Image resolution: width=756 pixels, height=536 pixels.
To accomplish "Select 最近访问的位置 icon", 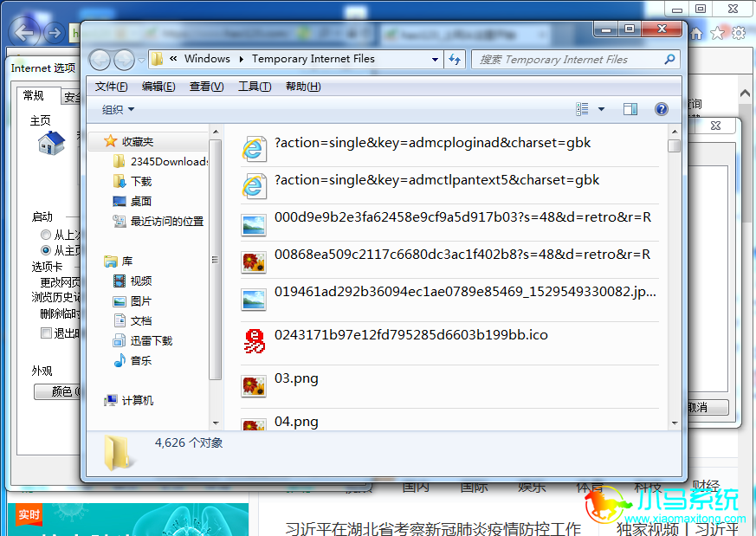I will click(120, 221).
